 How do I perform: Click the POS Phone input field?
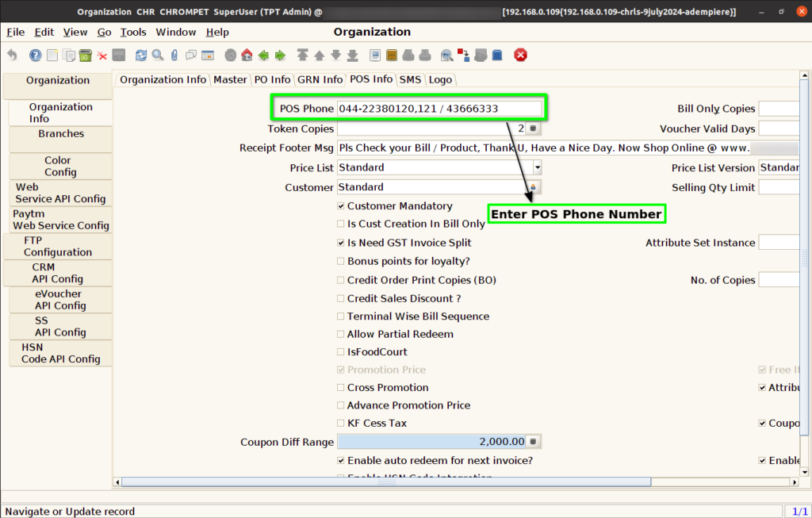[x=439, y=109]
